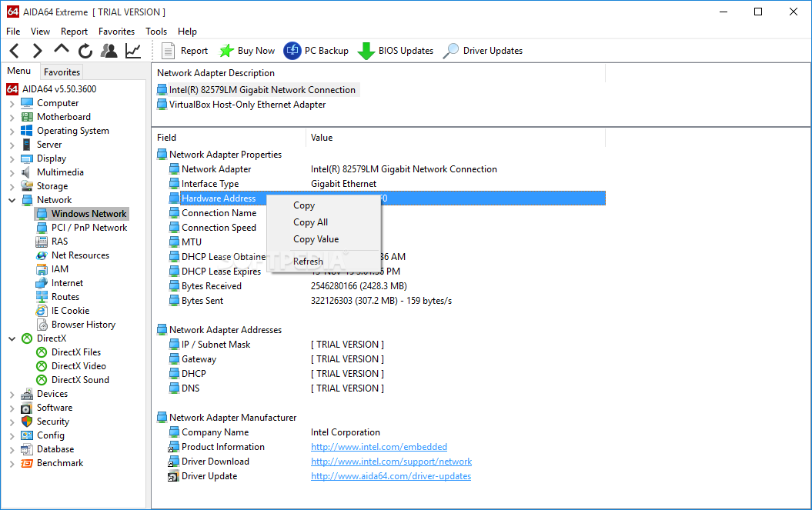
Task: Click BIOS Updates green arrow button
Action: (396, 51)
